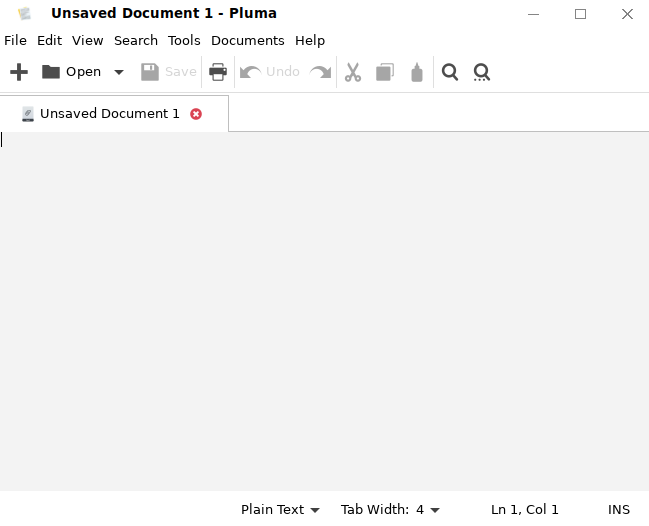This screenshot has width=649, height=526.
Task: Open the Plain Text language dropdown
Action: (x=280, y=509)
